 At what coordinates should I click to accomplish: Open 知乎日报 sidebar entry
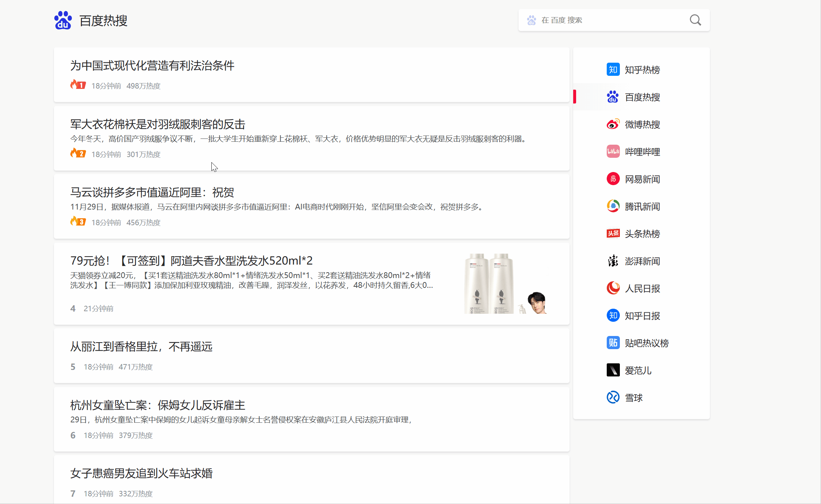(641, 315)
